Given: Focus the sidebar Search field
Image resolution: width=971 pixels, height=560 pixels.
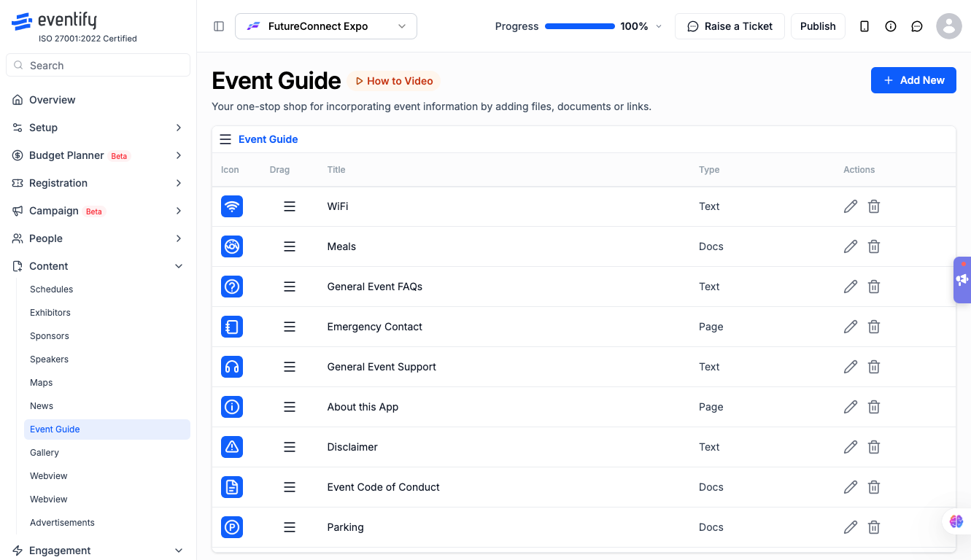Looking at the screenshot, I should [98, 65].
